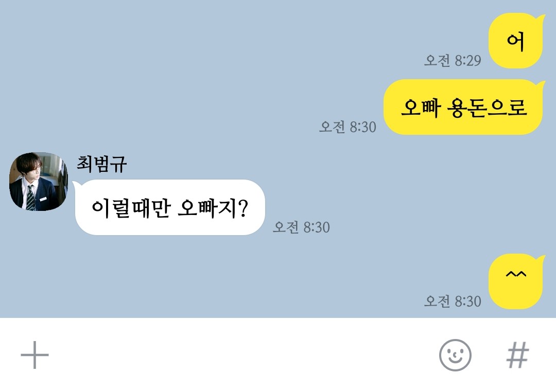Tap the hashtag search icon
556x392 pixels.
pos(518,355)
